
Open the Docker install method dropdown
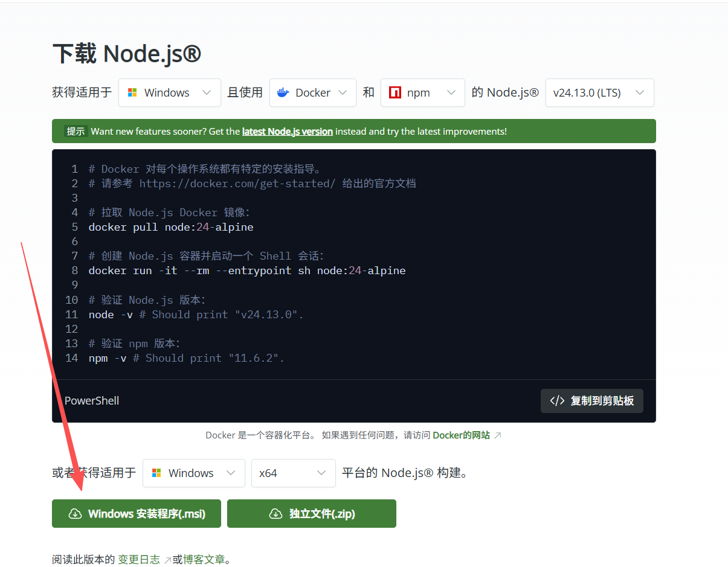313,92
